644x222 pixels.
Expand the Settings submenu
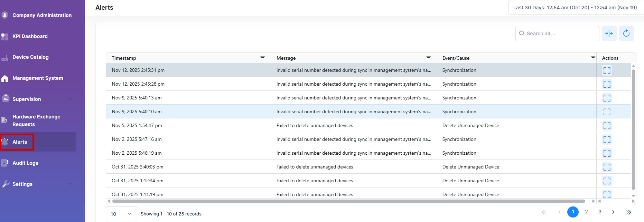click(70, 184)
